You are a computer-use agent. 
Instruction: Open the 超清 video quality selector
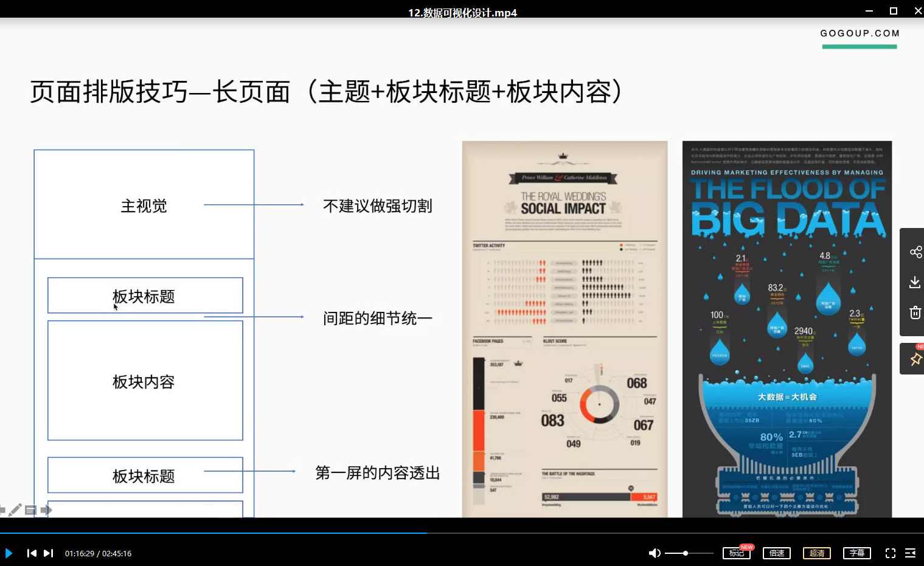[x=816, y=553]
